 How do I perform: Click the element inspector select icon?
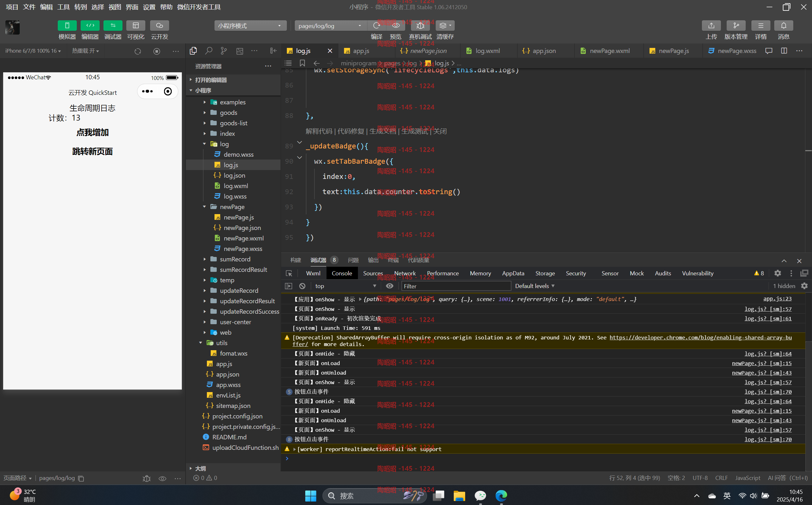click(x=289, y=273)
